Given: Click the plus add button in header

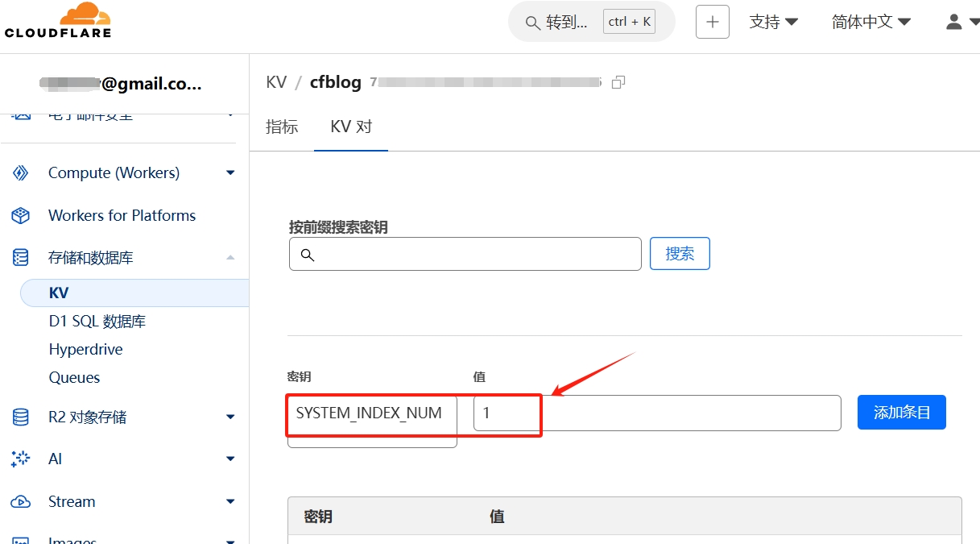Looking at the screenshot, I should tap(712, 22).
